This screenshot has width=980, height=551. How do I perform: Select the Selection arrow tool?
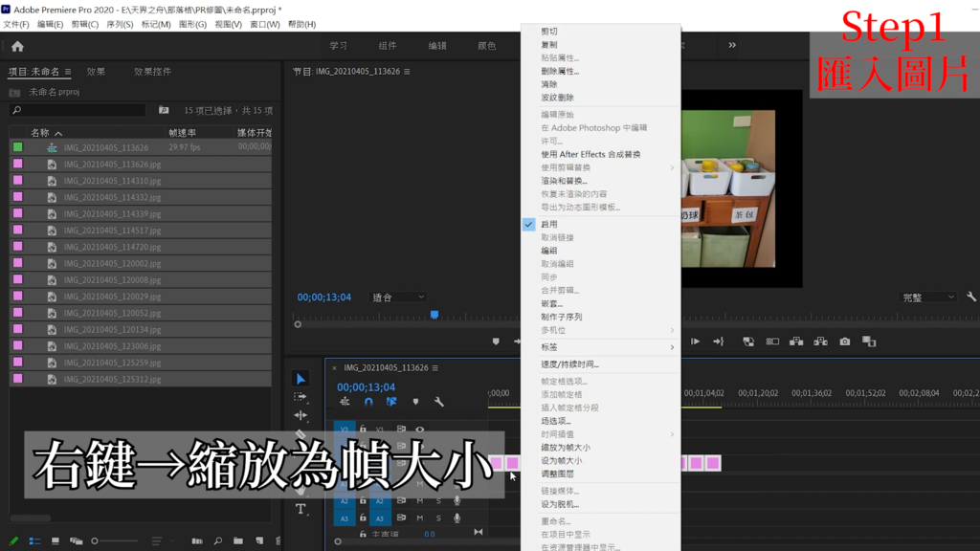click(x=301, y=379)
